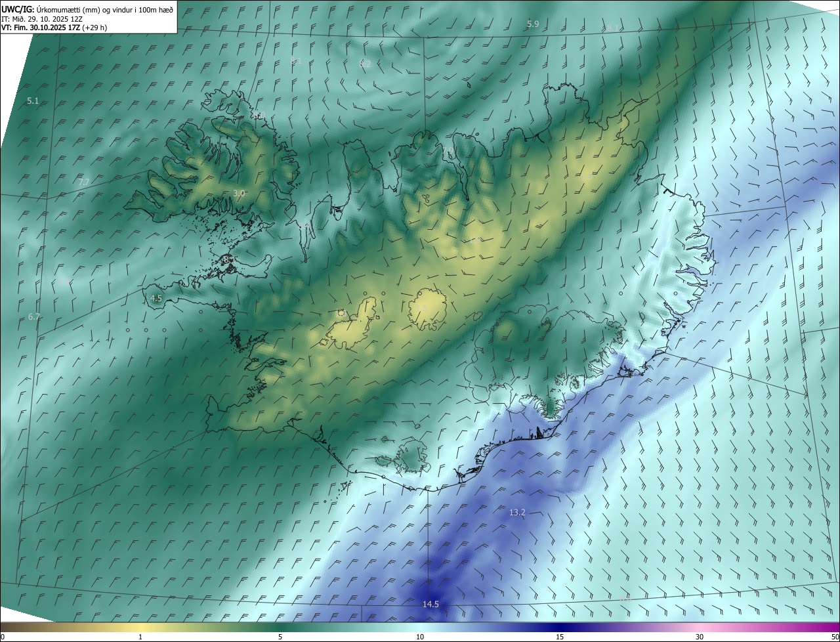
Task: Click the 13.2 value label
Action: pos(517,512)
